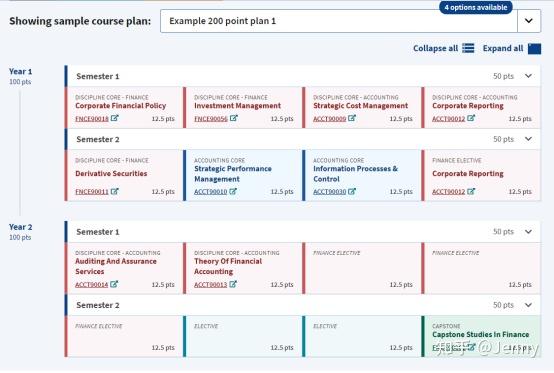The height and width of the screenshot is (373, 554).
Task: Open external link icon beside ACCT90010
Action: [x=233, y=191]
